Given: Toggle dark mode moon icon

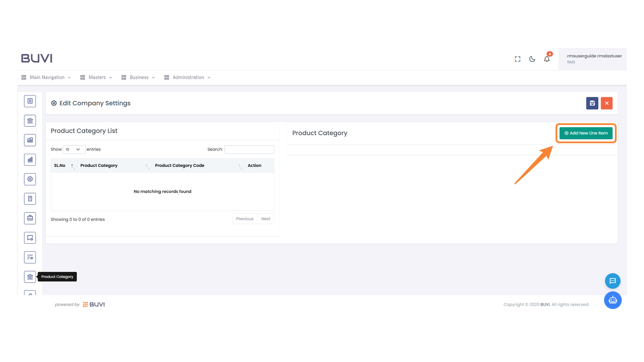Looking at the screenshot, I should coord(532,59).
